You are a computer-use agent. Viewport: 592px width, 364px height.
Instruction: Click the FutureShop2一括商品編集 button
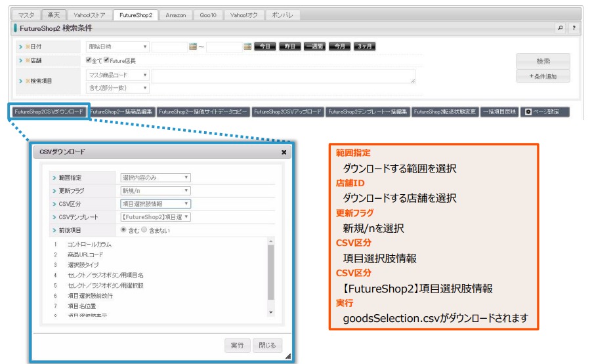pyautogui.click(x=121, y=112)
